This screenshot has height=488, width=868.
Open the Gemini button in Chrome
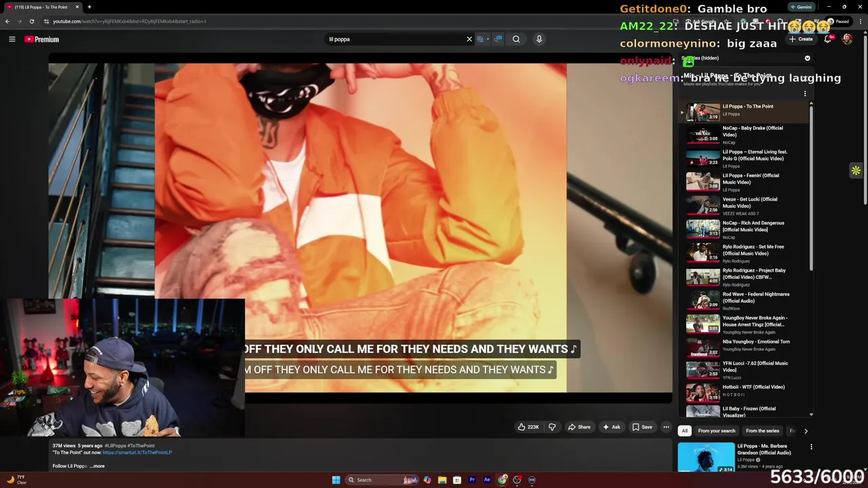pyautogui.click(x=801, y=7)
